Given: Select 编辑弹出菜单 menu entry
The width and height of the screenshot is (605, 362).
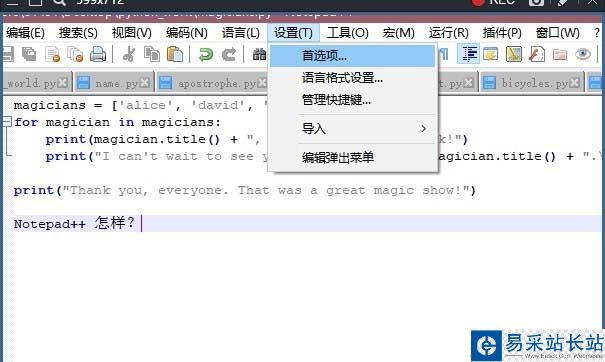Looking at the screenshot, I should click(352, 157).
